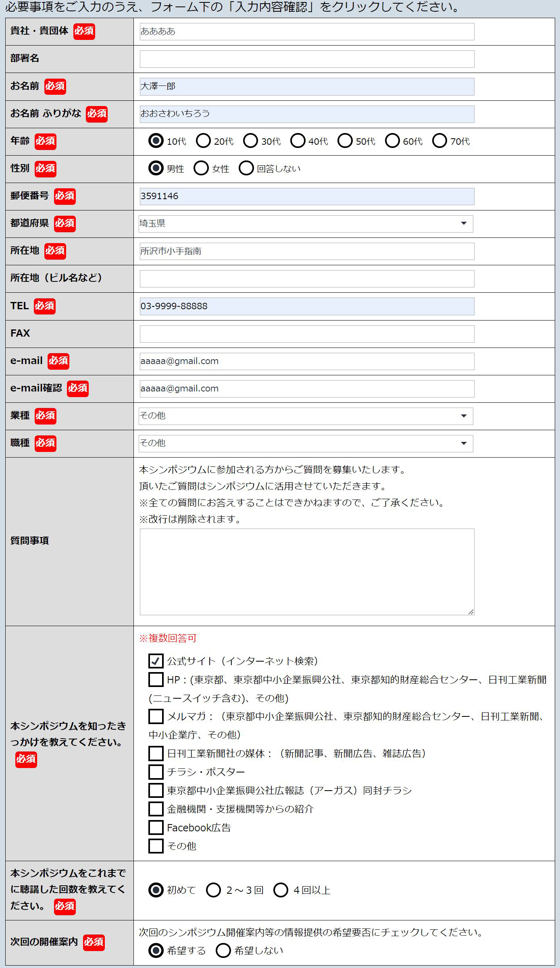Click the 部署名 department input field
Viewport: 560px width, 968px height.
[x=307, y=59]
